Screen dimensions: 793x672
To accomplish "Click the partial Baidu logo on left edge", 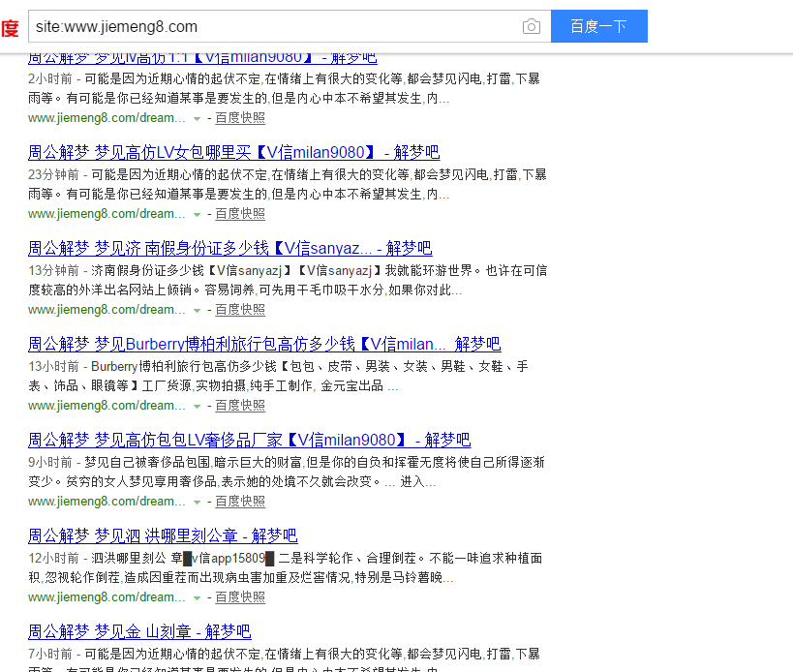I will click(11, 27).
